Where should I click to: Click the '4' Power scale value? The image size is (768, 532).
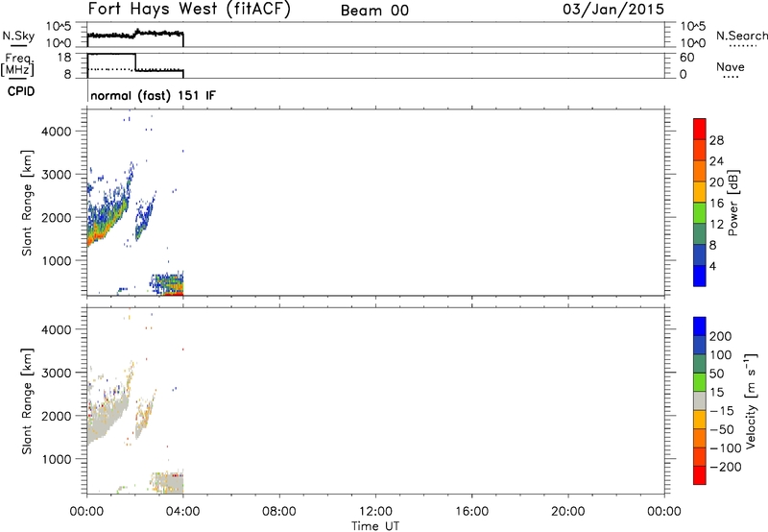pyautogui.click(x=713, y=266)
